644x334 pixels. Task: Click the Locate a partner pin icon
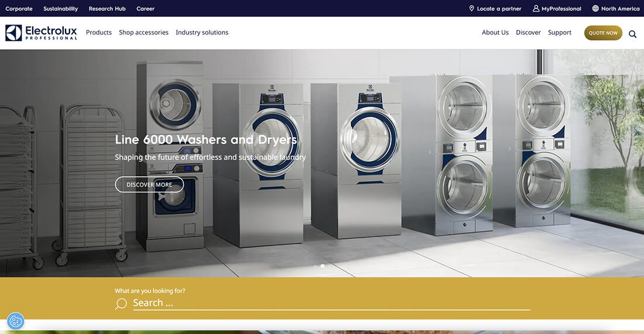[x=471, y=9]
